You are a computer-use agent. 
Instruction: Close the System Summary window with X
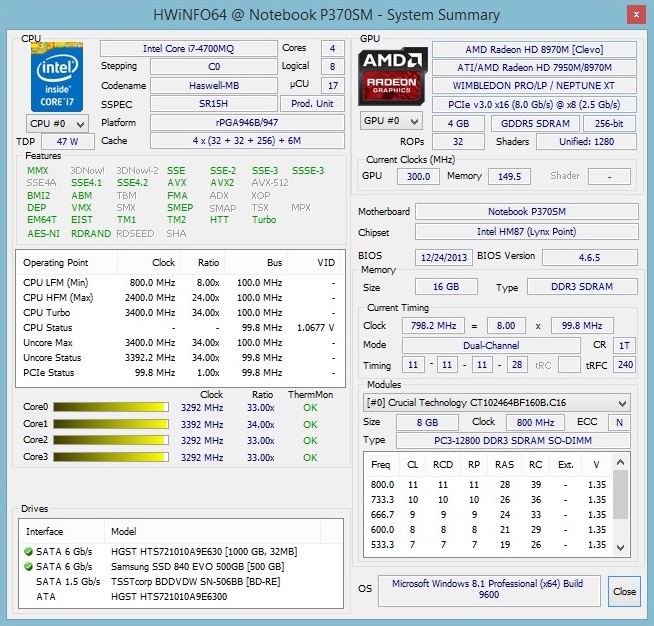(x=636, y=15)
